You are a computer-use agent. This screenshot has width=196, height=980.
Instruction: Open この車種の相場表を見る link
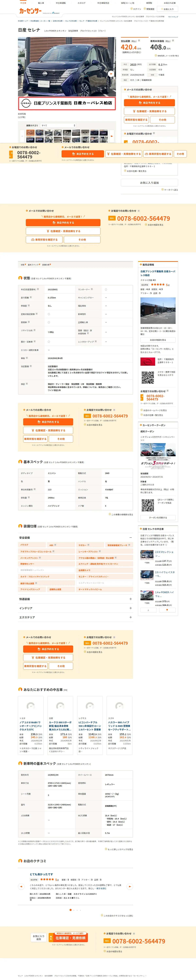[x=121, y=514]
